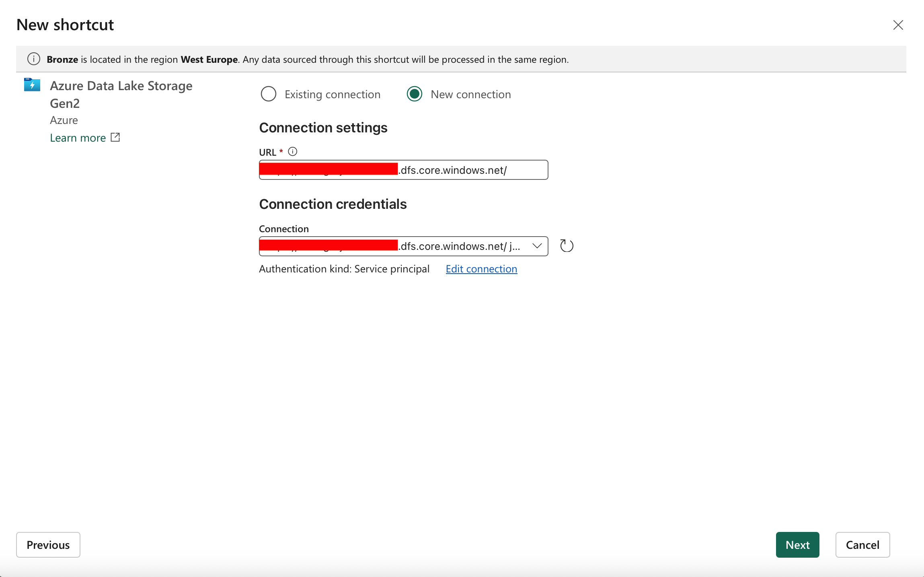Click the info icon in region banner
The height and width of the screenshot is (577, 924).
pyautogui.click(x=34, y=59)
